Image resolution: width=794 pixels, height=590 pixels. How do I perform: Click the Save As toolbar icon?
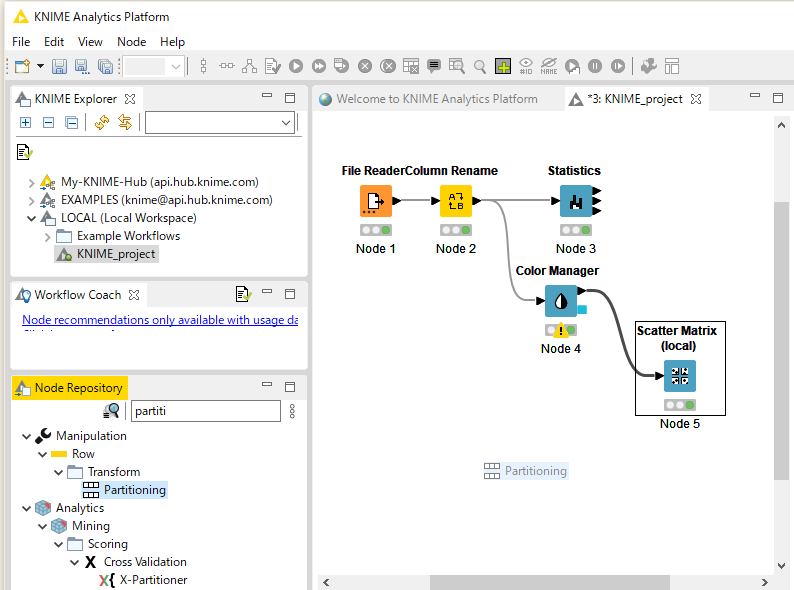click(82, 66)
